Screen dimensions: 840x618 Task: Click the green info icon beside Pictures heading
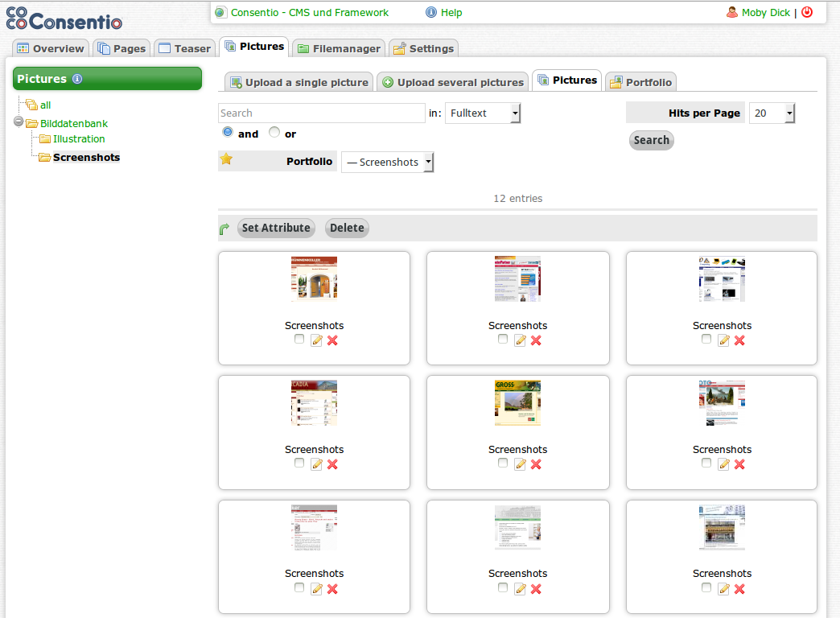pos(76,79)
